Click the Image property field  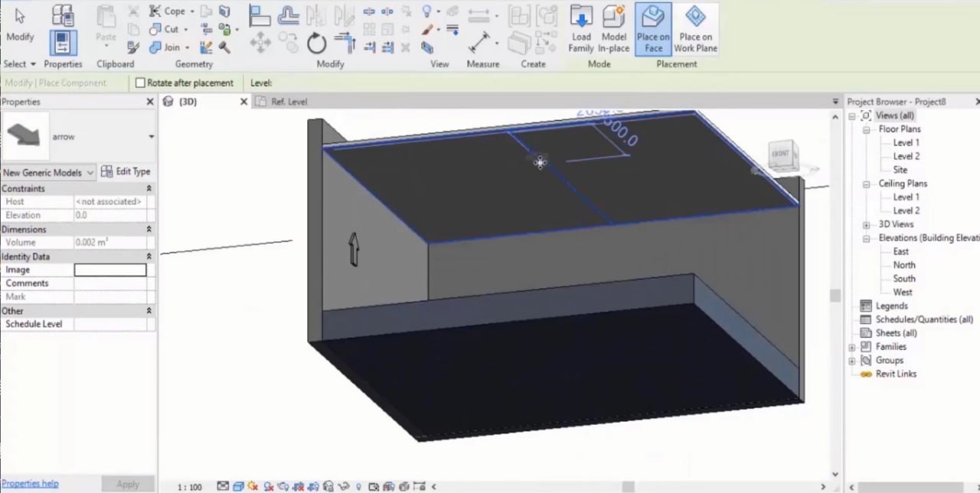pos(110,269)
